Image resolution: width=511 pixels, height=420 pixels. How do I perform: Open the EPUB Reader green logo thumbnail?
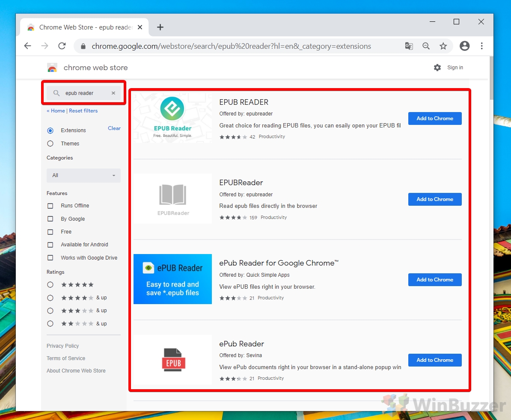172,118
